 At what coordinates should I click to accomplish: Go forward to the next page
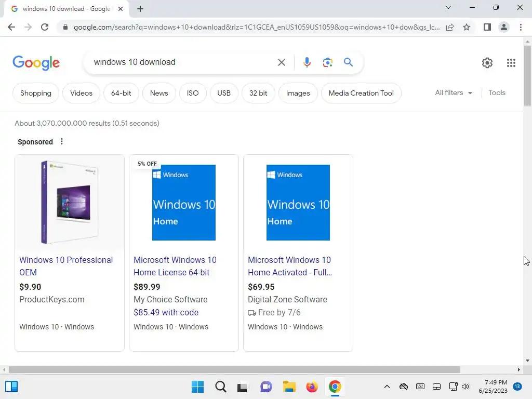click(x=28, y=27)
